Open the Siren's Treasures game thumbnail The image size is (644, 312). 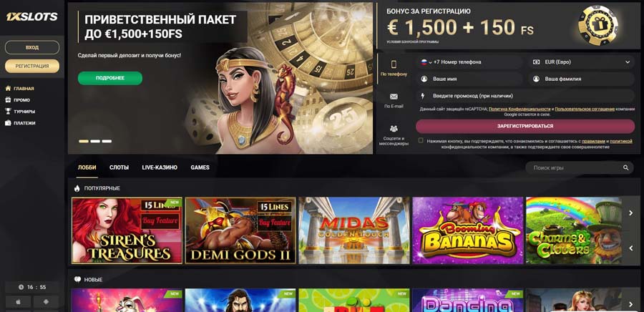pos(127,230)
